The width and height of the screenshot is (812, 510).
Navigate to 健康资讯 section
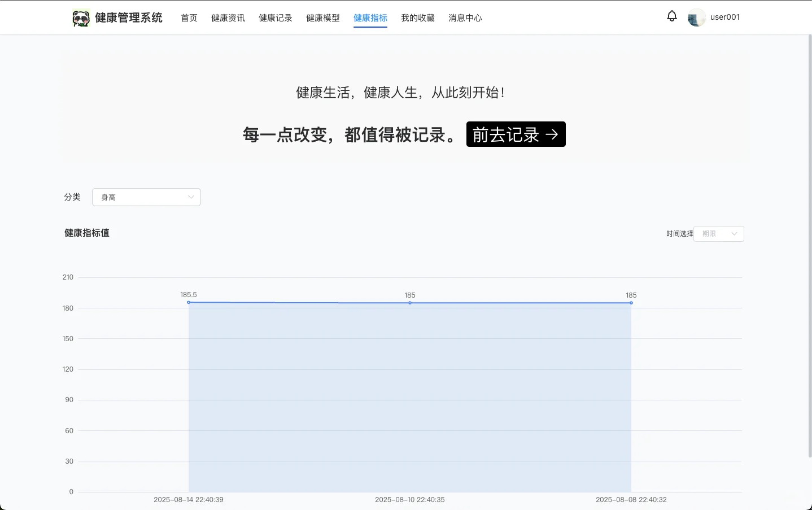coord(228,18)
